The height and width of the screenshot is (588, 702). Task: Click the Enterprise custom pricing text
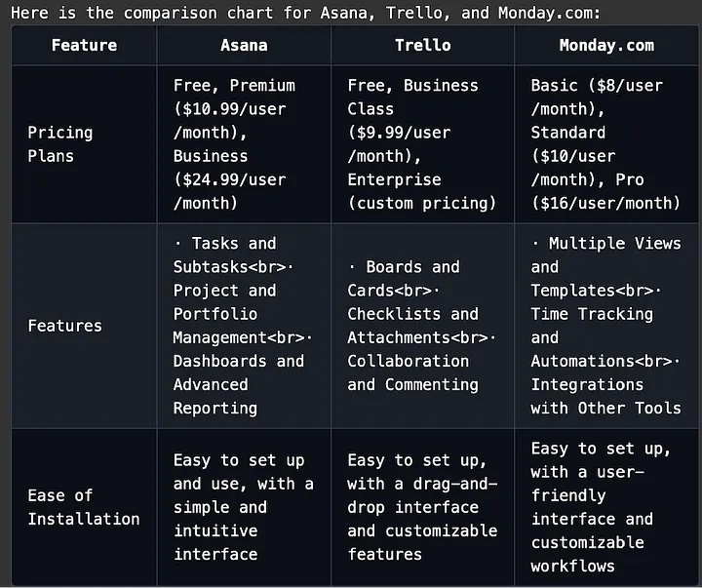tap(422, 191)
